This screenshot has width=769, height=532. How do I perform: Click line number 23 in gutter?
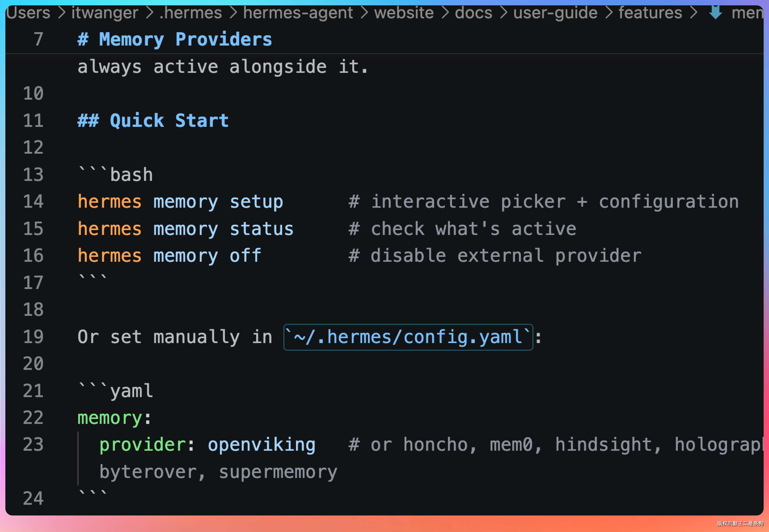pyautogui.click(x=33, y=445)
